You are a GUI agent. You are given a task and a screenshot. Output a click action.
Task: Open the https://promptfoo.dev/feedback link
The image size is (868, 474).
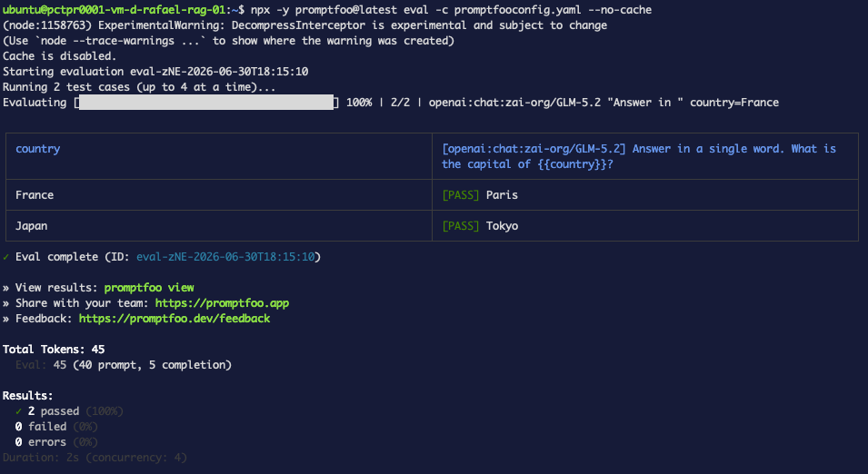175,319
